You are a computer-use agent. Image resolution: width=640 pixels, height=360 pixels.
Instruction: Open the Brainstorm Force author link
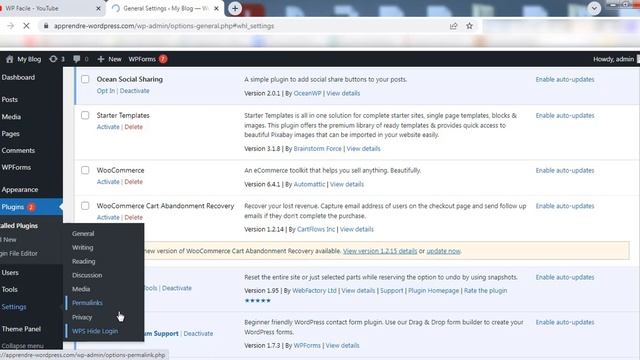318,149
